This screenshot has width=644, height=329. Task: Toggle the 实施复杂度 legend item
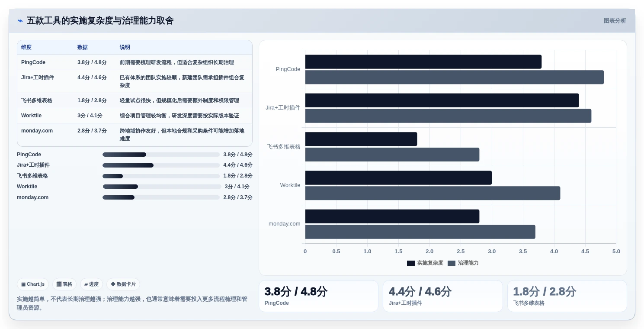tap(425, 263)
